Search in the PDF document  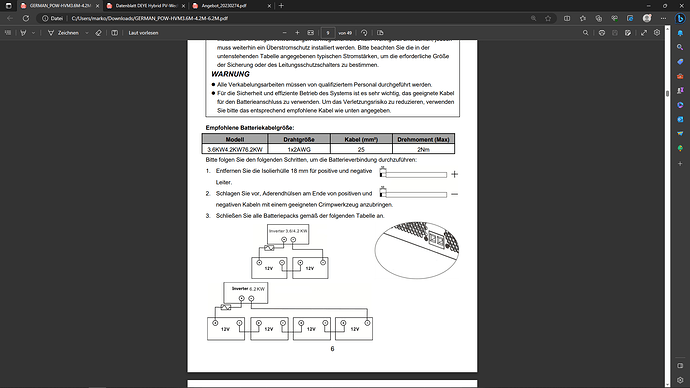586,33
